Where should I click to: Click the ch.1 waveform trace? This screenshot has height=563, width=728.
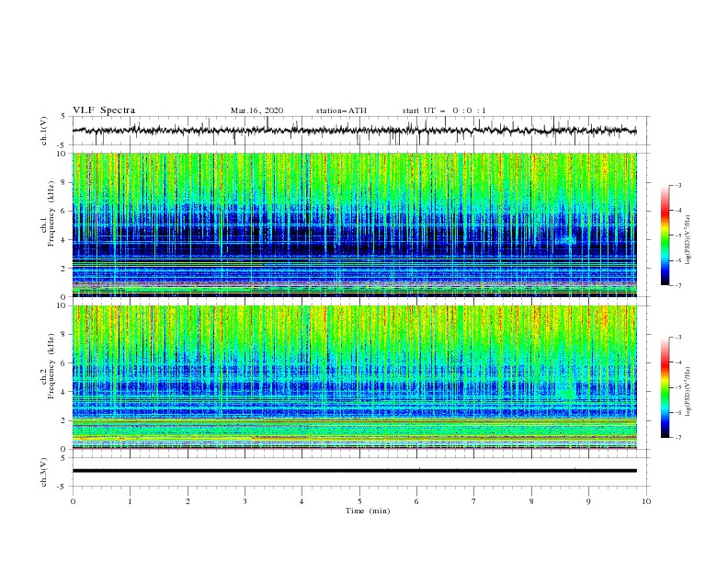click(354, 131)
